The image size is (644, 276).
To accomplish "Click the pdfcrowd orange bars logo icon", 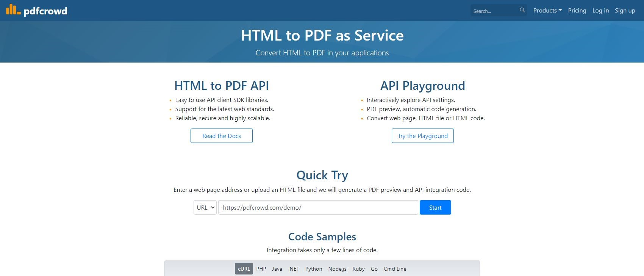I will pos(13,9).
